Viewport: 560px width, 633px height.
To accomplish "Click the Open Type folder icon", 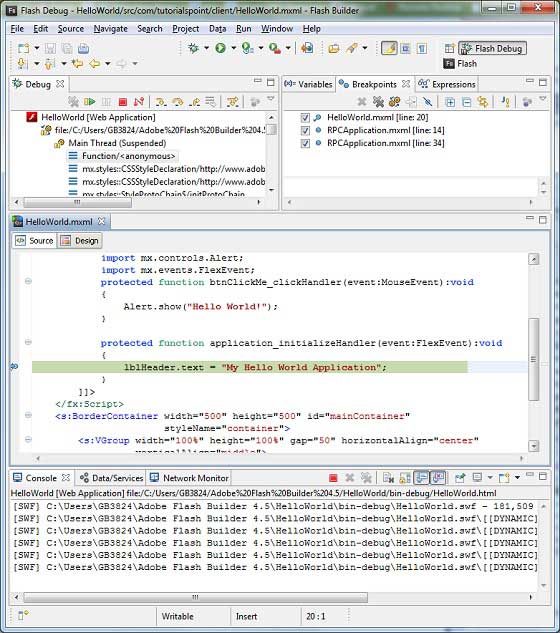I will pos(333,48).
